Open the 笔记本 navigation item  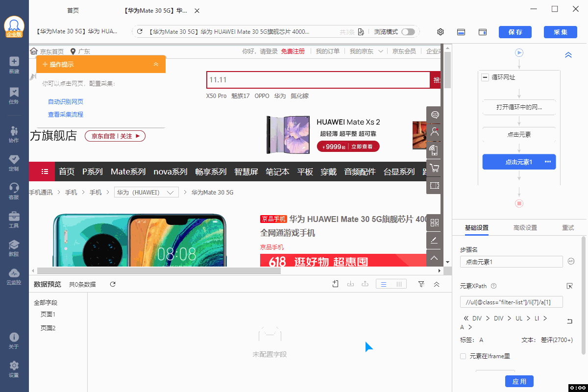[277, 171]
